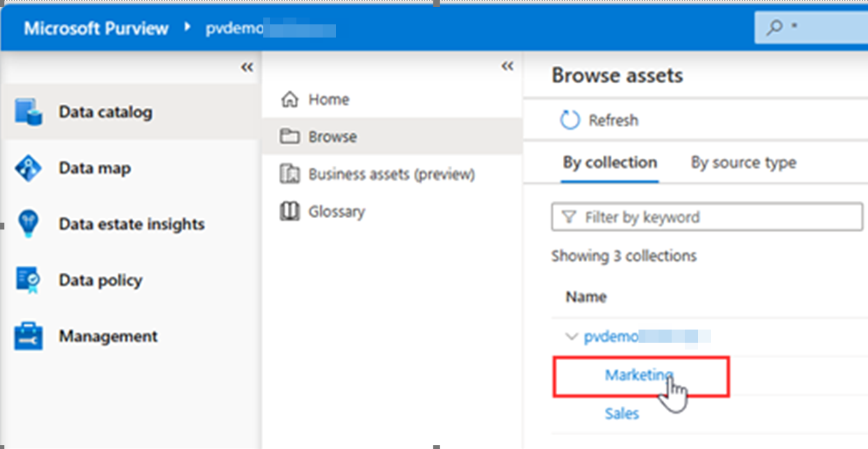Screen dimensions: 868x449
Task: Click the Refresh label
Action: pos(613,120)
